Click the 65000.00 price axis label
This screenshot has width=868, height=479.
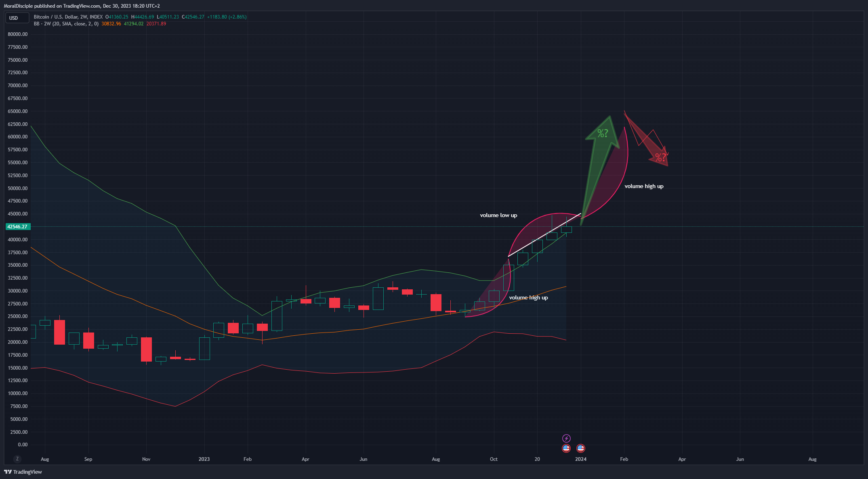(x=18, y=111)
